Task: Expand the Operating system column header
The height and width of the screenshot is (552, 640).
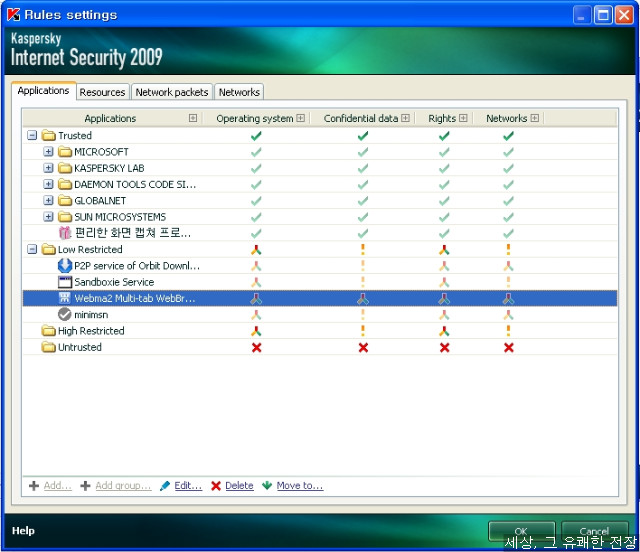Action: point(300,118)
